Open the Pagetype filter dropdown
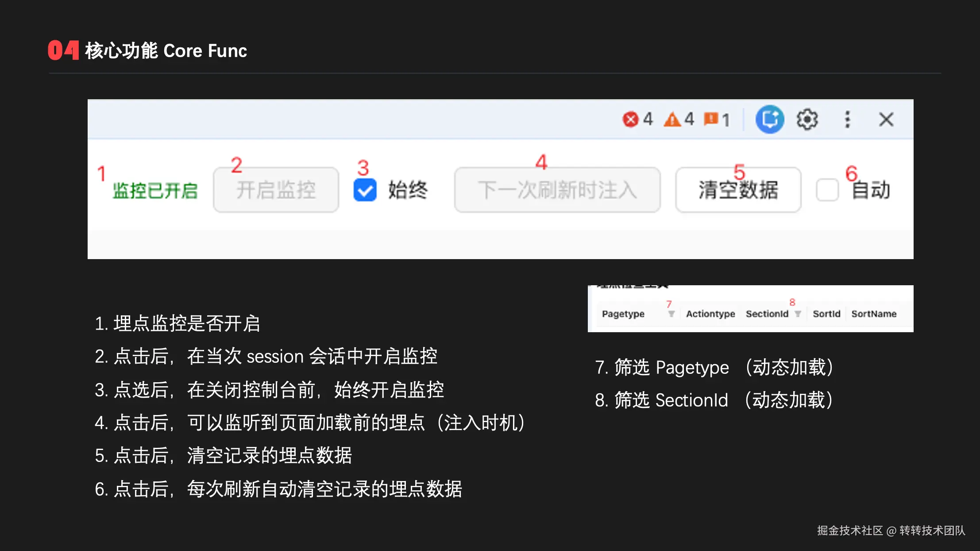This screenshot has height=551, width=980. coord(671,314)
